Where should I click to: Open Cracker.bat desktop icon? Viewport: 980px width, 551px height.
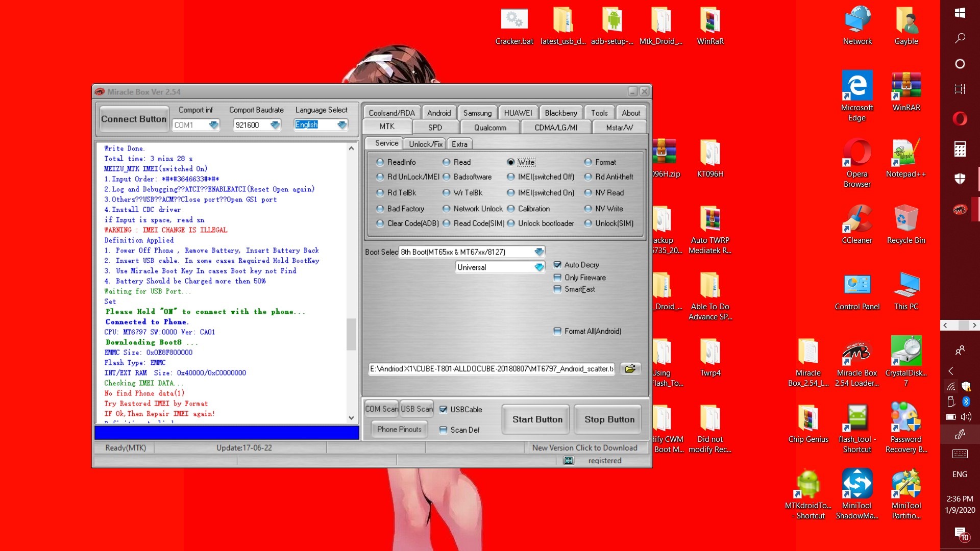pos(514,27)
